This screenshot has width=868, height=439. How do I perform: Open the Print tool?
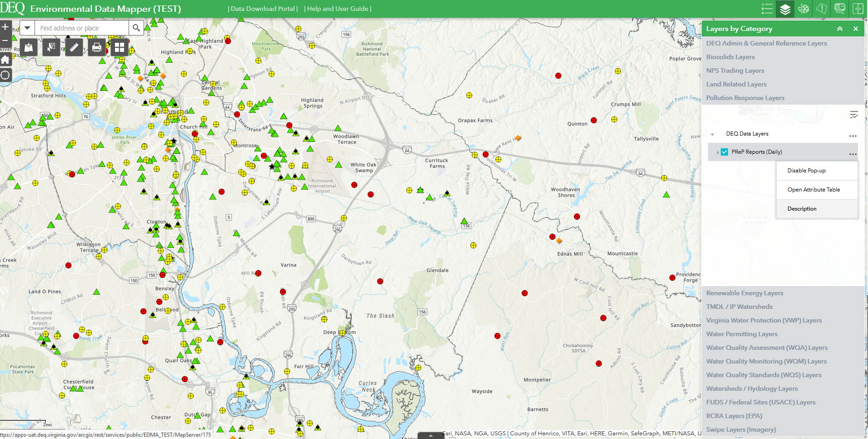[x=96, y=47]
